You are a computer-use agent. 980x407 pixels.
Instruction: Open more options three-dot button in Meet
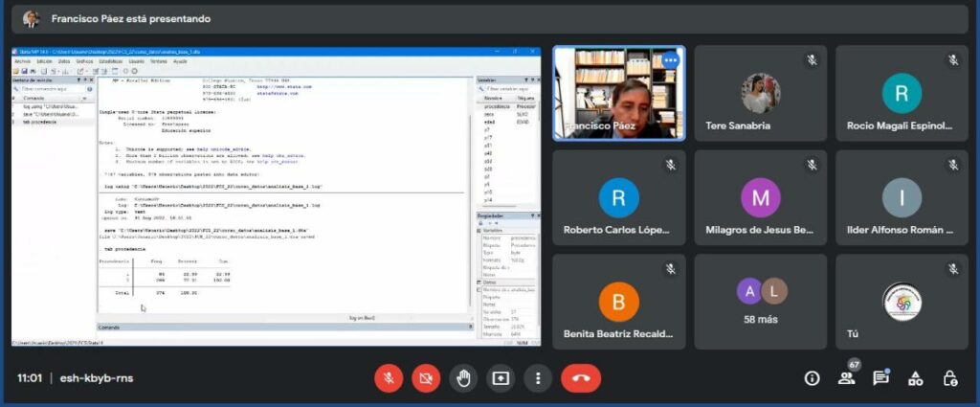[538, 378]
